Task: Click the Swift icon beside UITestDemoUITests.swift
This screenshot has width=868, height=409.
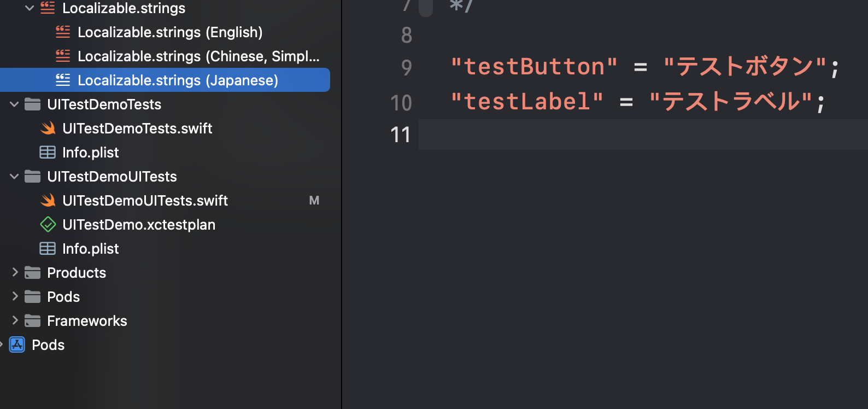Action: (48, 201)
